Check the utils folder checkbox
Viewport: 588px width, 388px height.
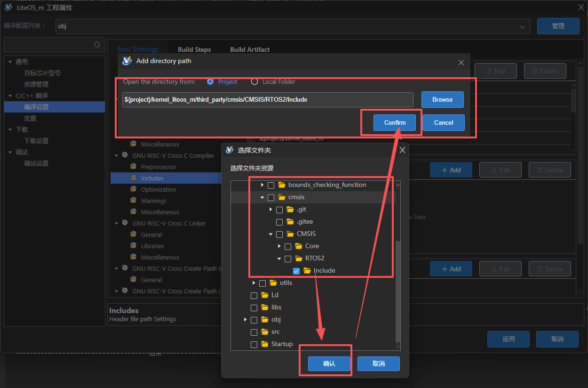(x=262, y=283)
